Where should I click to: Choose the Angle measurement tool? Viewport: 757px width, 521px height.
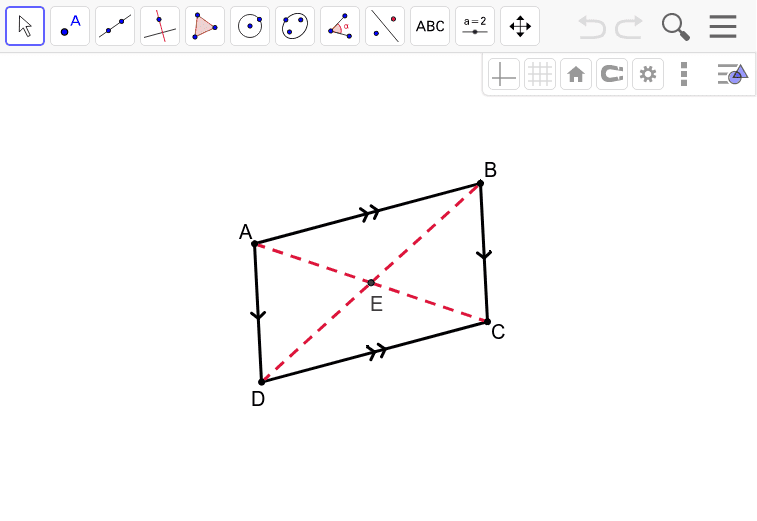click(340, 26)
